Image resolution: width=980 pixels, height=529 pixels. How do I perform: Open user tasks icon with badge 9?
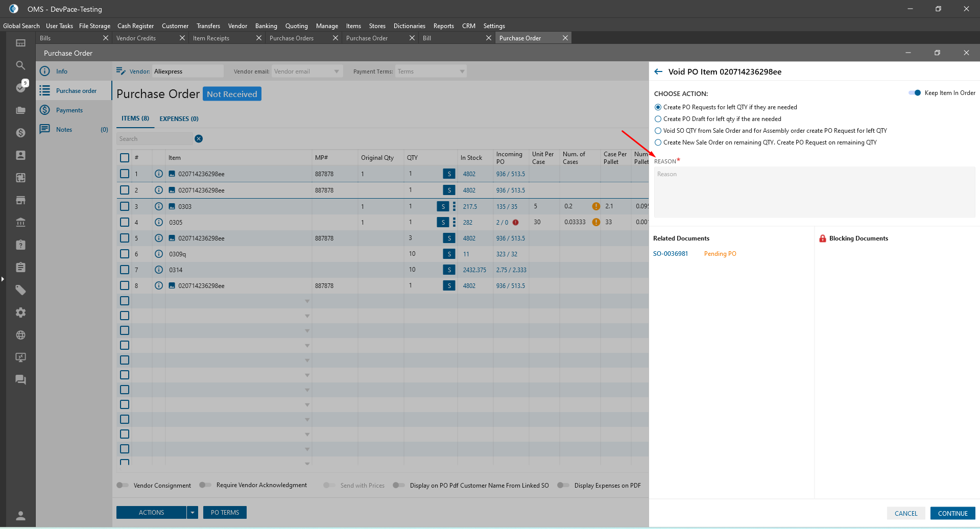(x=21, y=87)
